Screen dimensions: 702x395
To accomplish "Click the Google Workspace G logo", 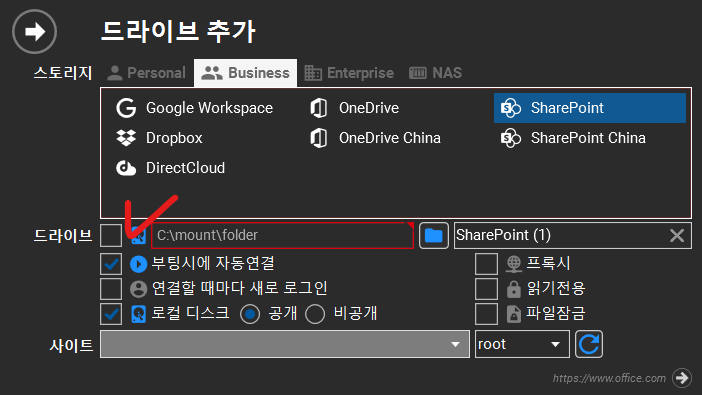I will tap(126, 108).
